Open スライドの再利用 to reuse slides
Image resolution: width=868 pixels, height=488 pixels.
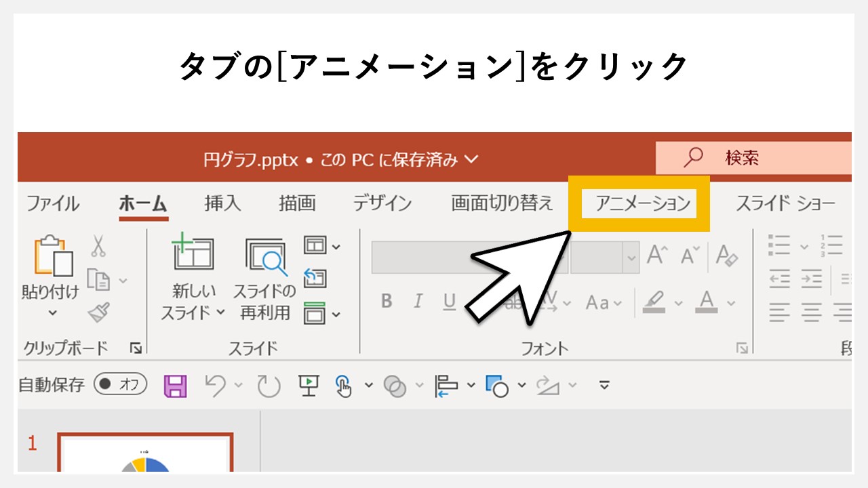[266, 285]
